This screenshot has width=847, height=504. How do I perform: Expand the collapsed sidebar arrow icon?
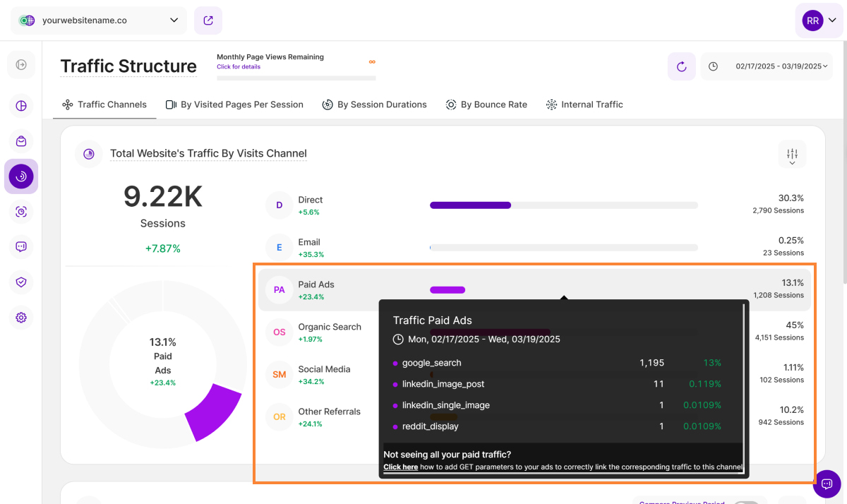point(21,65)
